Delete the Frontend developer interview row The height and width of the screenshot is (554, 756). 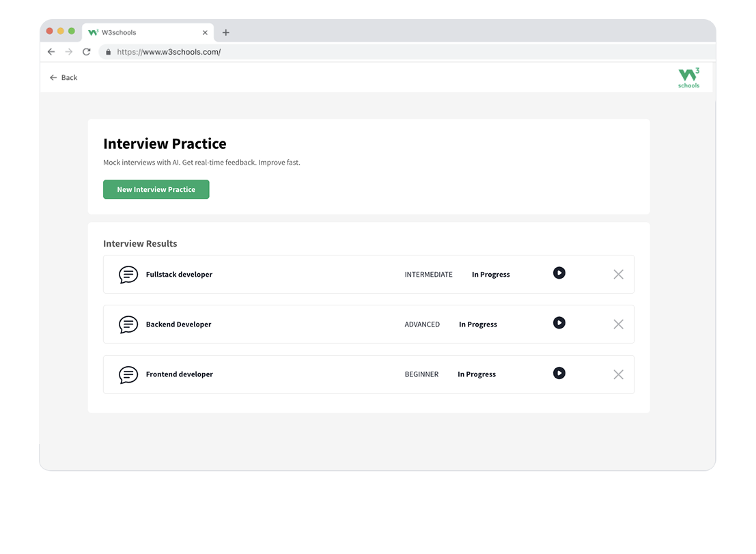618,374
